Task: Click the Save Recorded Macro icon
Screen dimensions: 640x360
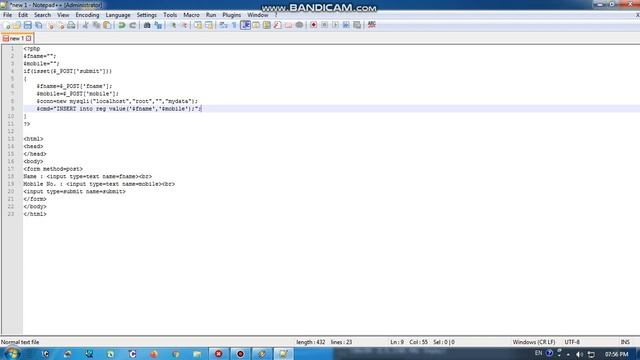Action: [x=357, y=25]
